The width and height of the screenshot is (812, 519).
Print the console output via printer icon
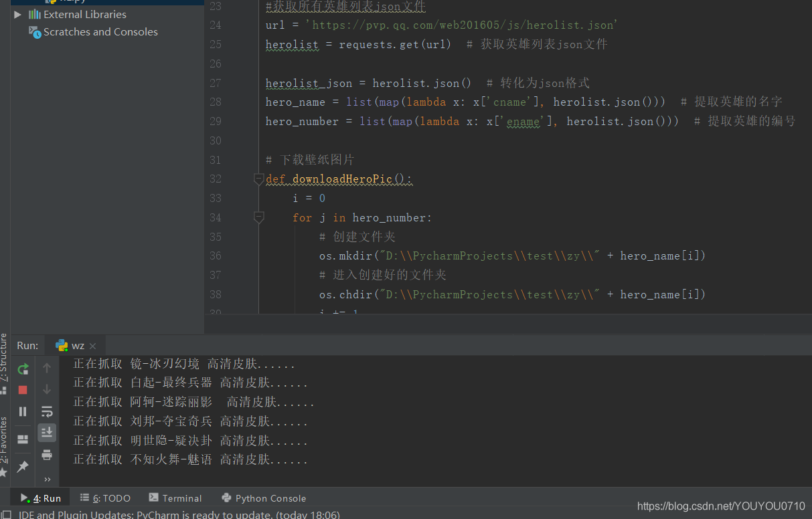tap(47, 455)
